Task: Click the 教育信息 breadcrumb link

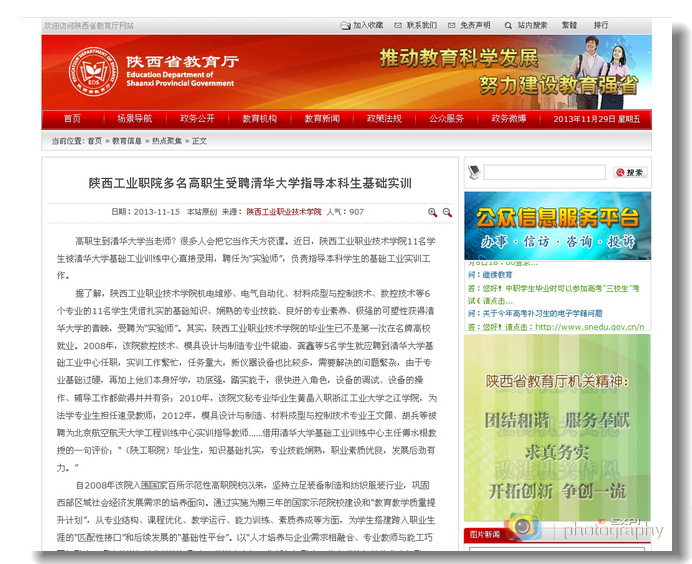Action: click(127, 141)
